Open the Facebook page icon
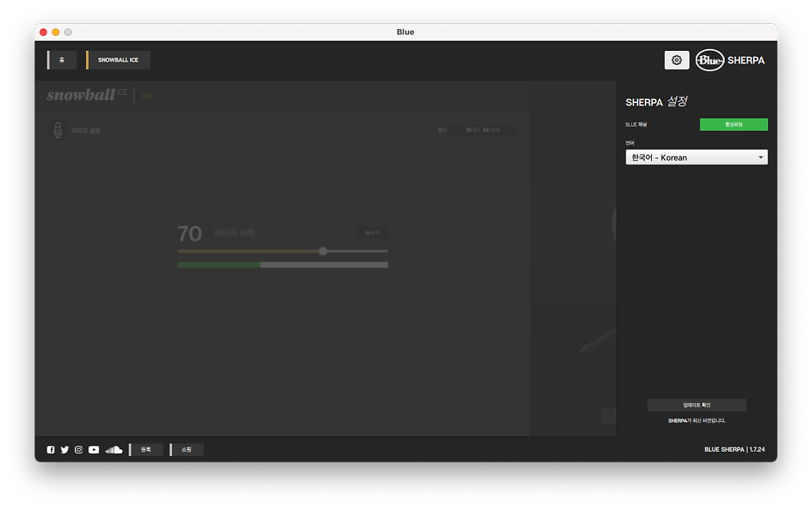 click(x=51, y=450)
